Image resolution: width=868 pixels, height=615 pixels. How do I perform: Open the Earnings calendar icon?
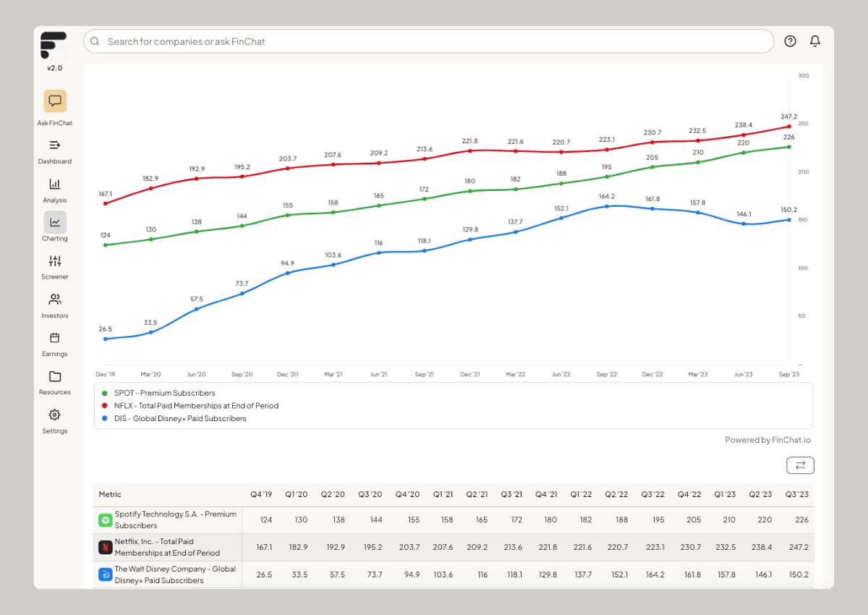pyautogui.click(x=55, y=338)
